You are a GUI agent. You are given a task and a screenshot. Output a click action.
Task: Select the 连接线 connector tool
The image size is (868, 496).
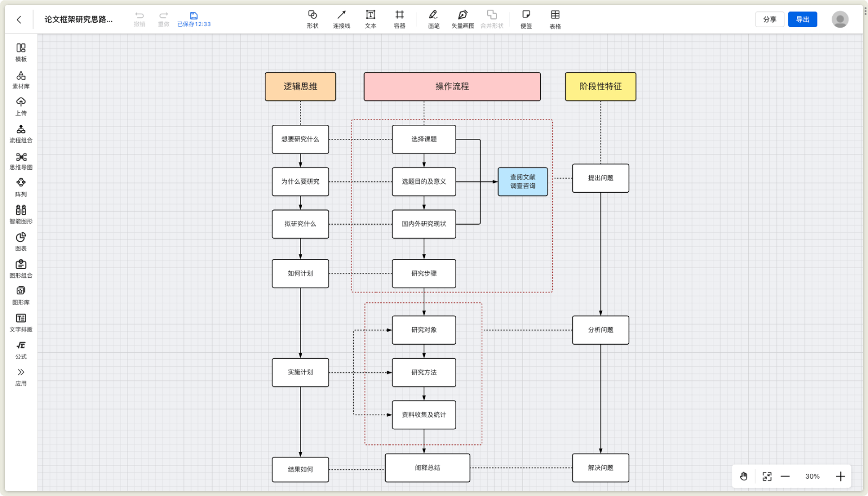point(341,18)
